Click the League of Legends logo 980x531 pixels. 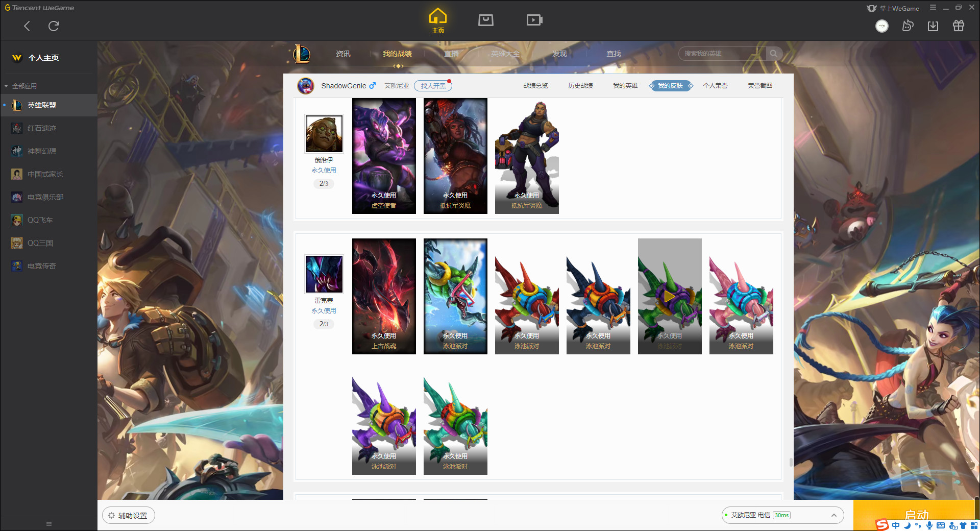[x=302, y=54]
